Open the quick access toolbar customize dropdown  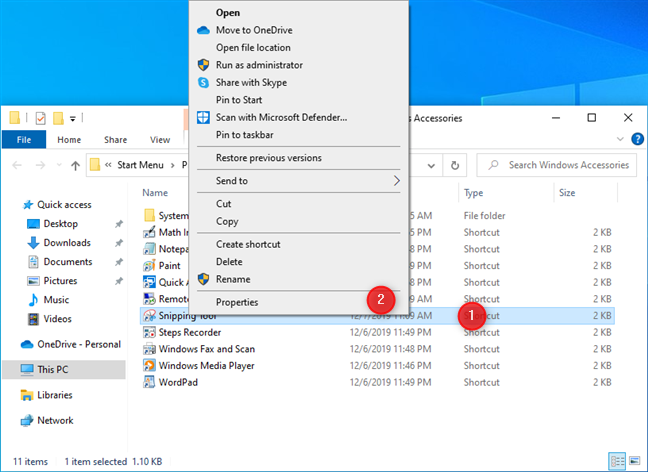[73, 119]
